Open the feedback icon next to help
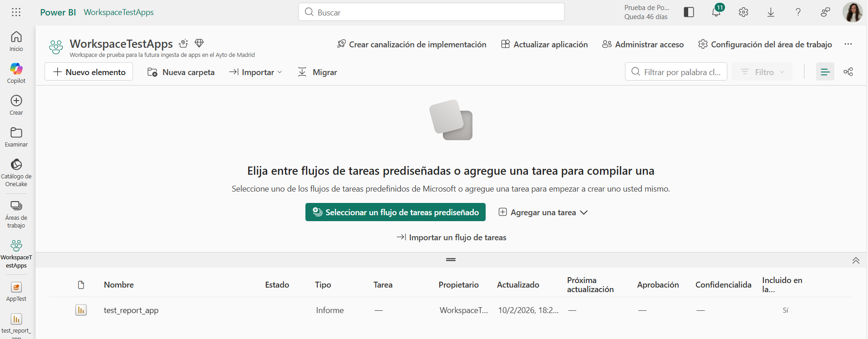The image size is (868, 339). click(x=825, y=12)
